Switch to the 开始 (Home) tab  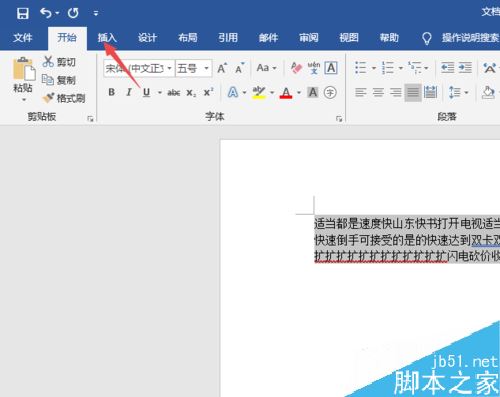point(67,38)
